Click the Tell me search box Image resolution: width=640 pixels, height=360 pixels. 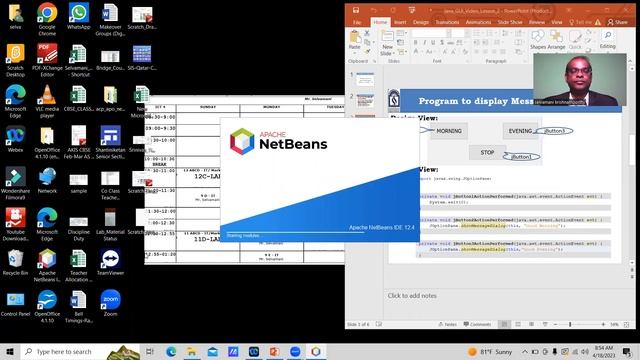(x=580, y=22)
